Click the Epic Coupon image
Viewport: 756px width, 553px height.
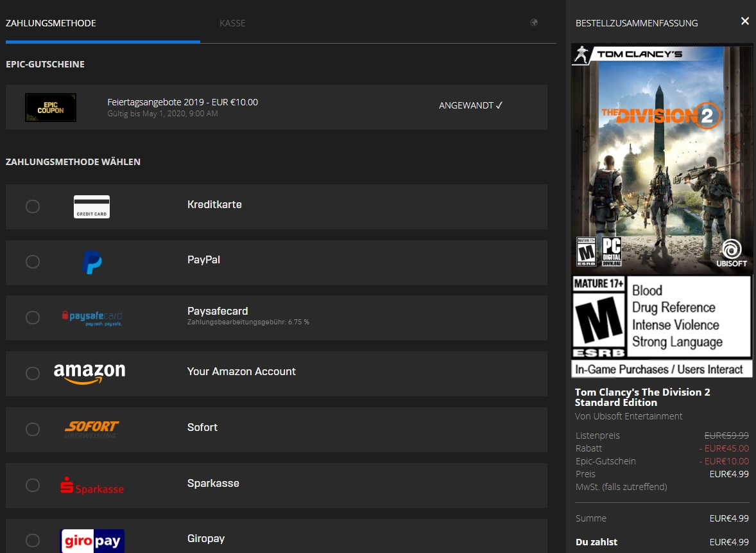51,108
